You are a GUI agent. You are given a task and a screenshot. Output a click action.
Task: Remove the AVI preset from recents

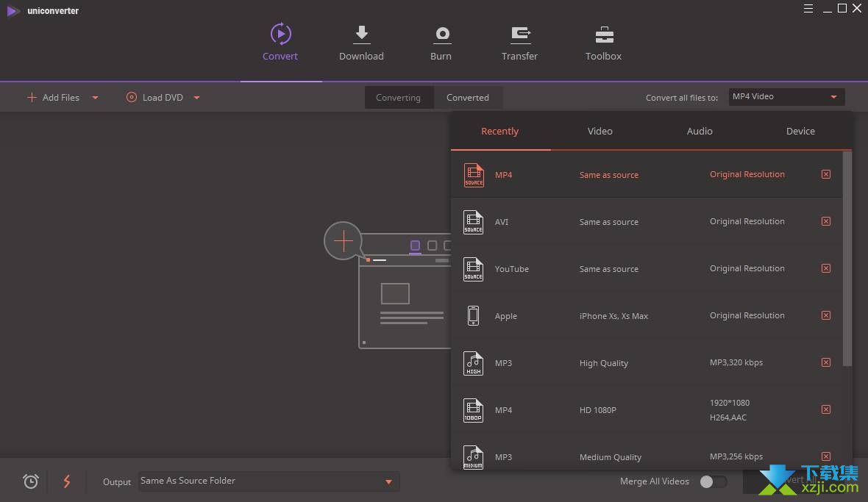point(826,221)
